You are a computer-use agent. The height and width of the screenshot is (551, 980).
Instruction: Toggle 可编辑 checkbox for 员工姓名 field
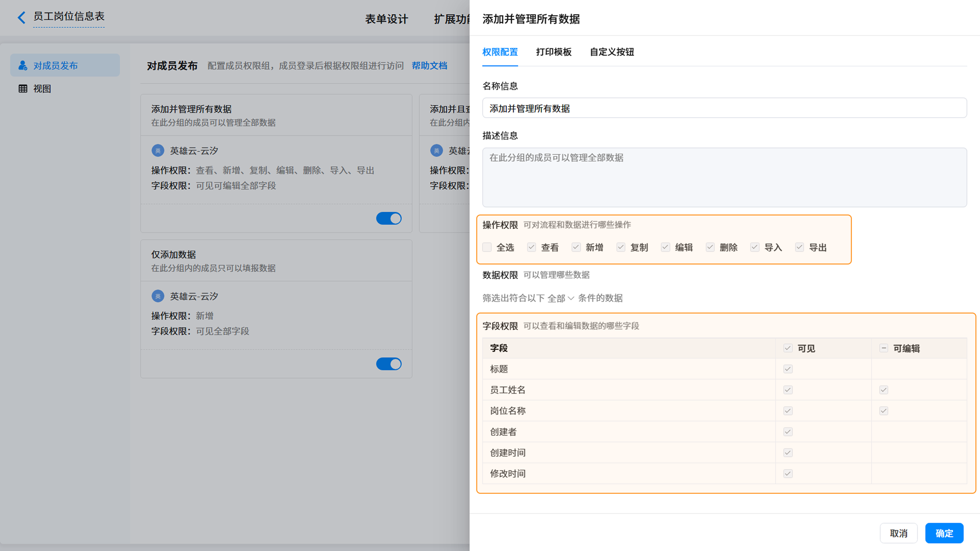pyautogui.click(x=884, y=390)
